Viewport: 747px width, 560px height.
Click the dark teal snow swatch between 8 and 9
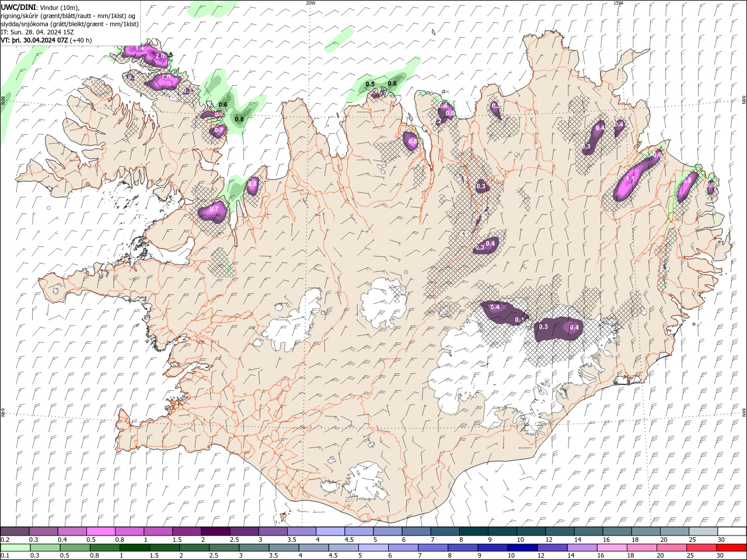click(x=474, y=531)
